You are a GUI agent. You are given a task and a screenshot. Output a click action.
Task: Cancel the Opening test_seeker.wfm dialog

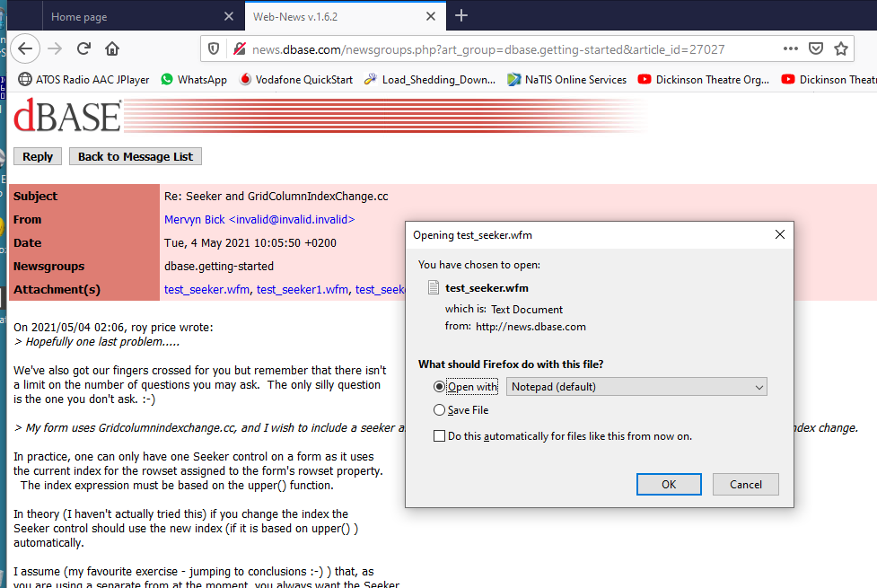point(745,484)
